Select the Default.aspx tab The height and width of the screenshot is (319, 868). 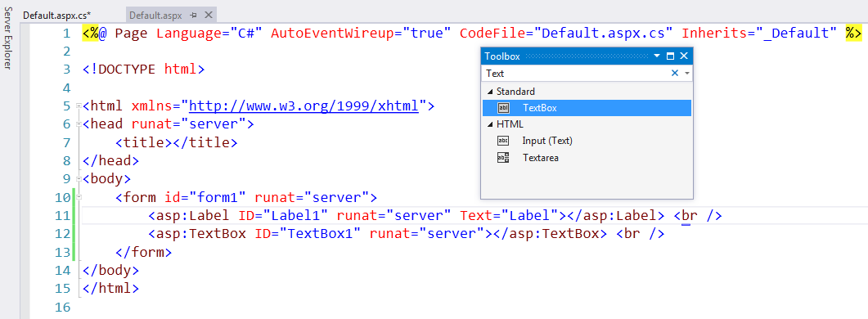155,15
